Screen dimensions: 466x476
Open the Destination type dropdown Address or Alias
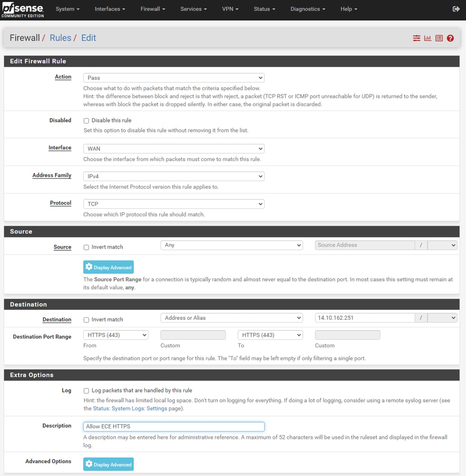click(232, 318)
